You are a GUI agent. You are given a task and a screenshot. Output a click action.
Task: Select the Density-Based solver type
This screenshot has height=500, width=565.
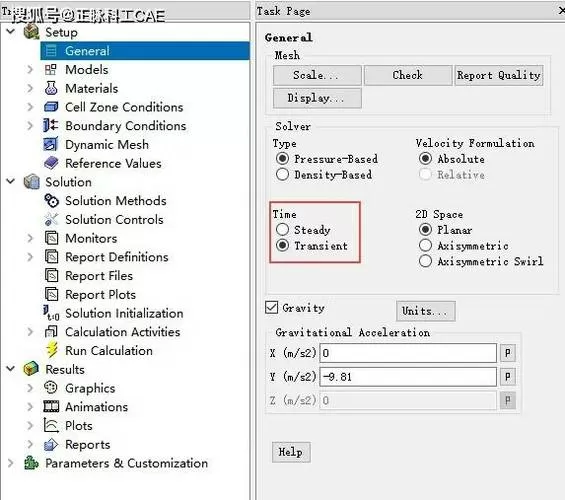click(282, 174)
